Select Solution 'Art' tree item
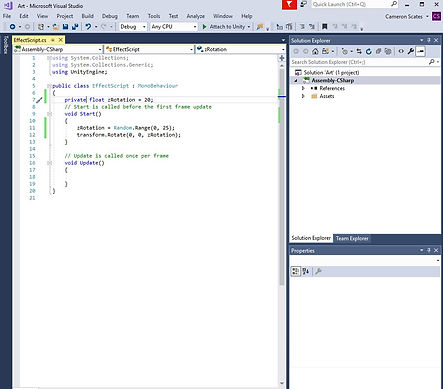 click(x=331, y=72)
